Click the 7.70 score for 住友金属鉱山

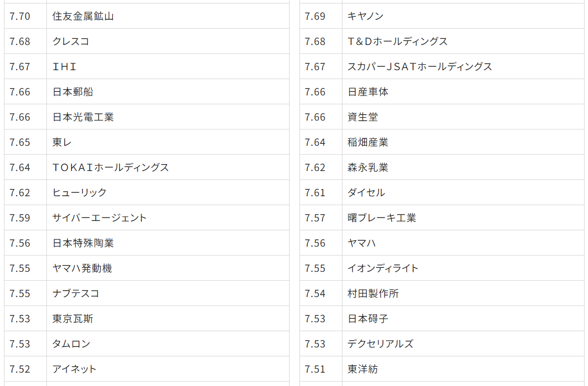point(20,16)
